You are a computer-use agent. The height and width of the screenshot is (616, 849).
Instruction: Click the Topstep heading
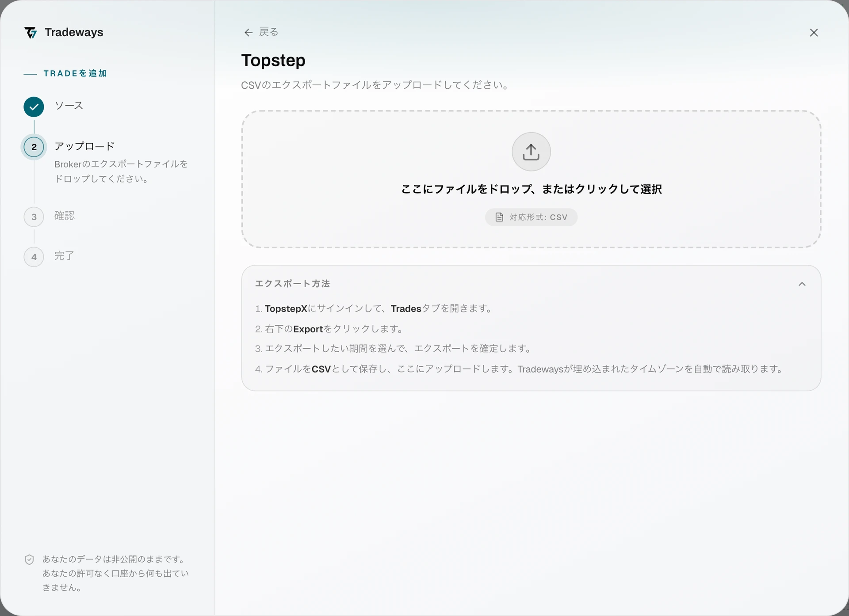pos(273,60)
